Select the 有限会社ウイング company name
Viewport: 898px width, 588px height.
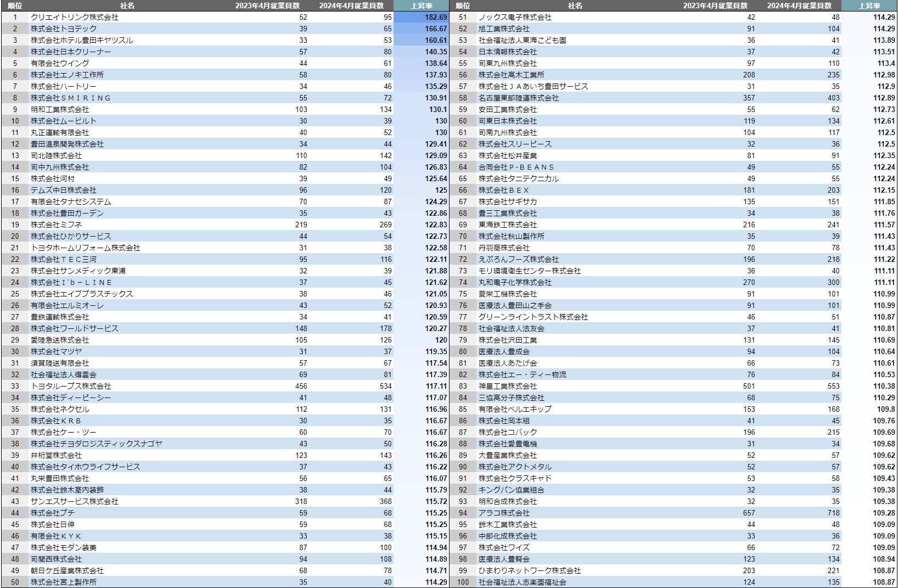60,63
